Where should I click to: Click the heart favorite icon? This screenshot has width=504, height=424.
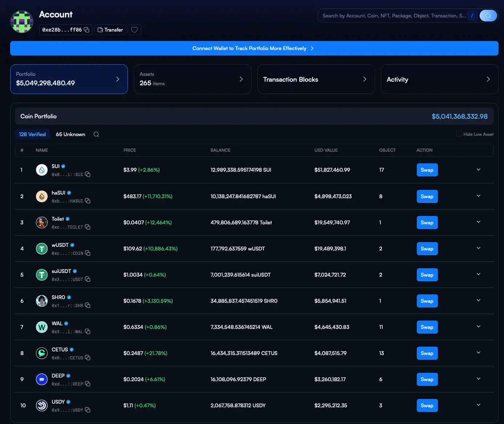tap(134, 30)
